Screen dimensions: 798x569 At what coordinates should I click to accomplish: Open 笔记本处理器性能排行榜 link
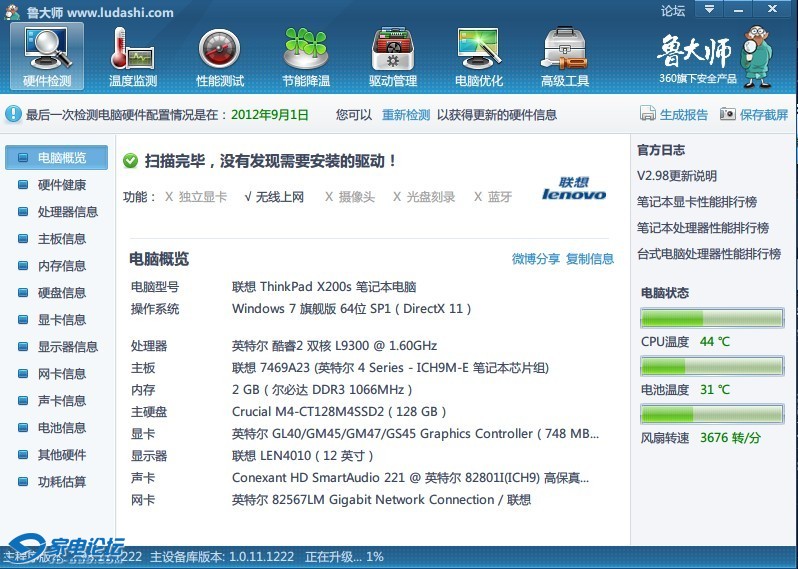pyautogui.click(x=703, y=228)
